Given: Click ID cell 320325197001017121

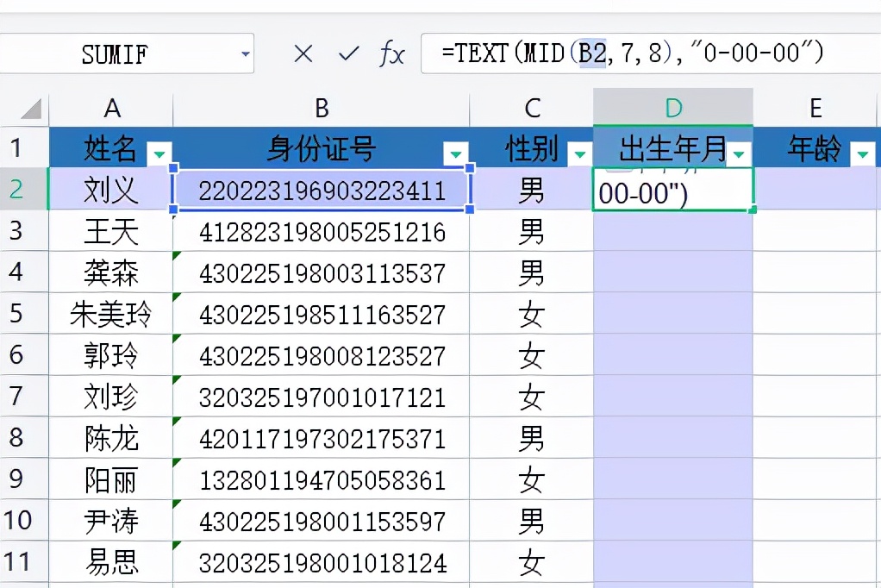Looking at the screenshot, I should click(x=322, y=396).
